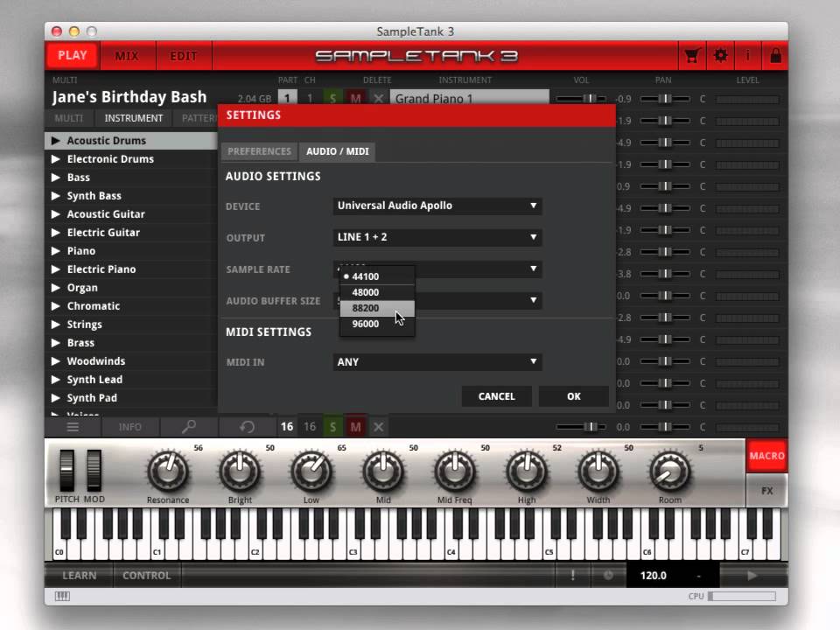Solo part 16 with the S button
Image resolution: width=840 pixels, height=630 pixels.
click(332, 427)
